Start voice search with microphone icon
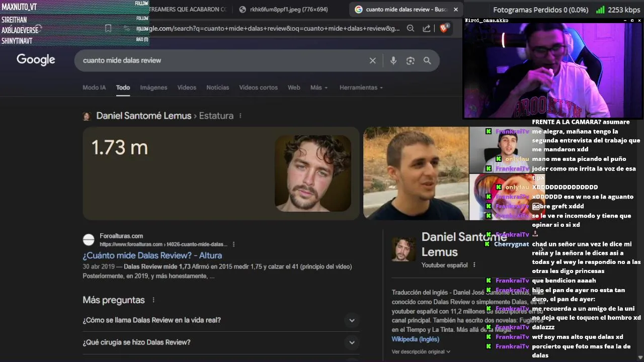The image size is (644, 362). click(x=393, y=60)
